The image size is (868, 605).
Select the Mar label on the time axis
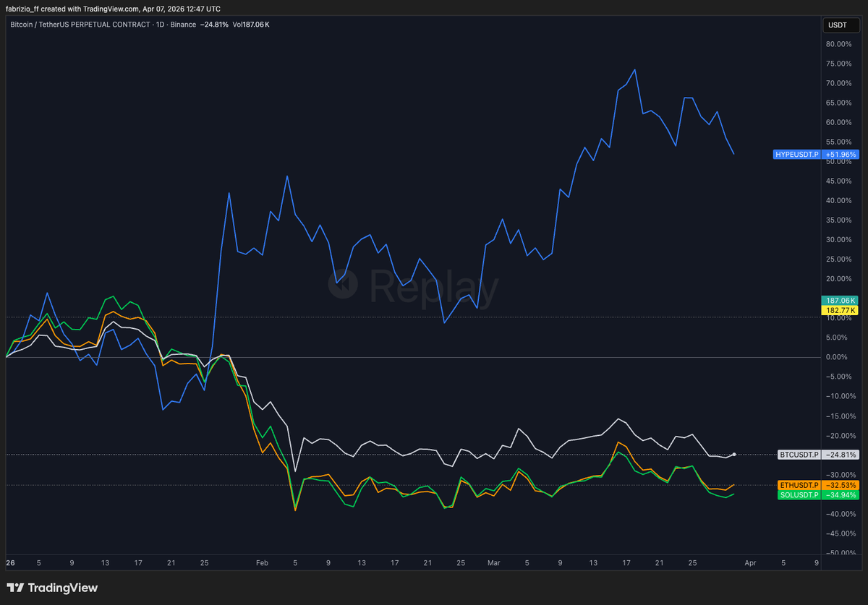(493, 562)
